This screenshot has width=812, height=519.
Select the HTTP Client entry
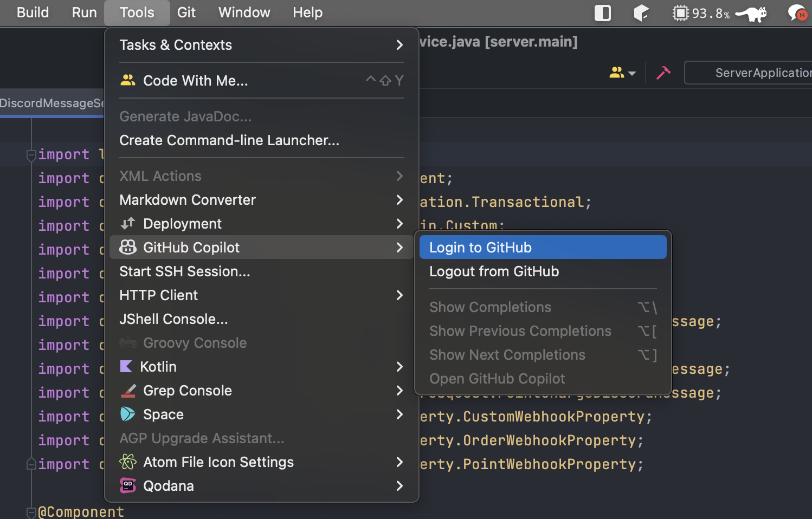[261, 295]
